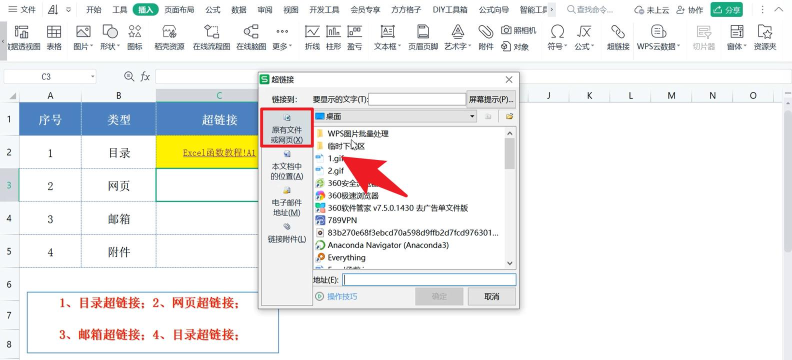The image size is (792, 360).
Task: Expand the 公式 equation dropdown
Action: click(592, 46)
